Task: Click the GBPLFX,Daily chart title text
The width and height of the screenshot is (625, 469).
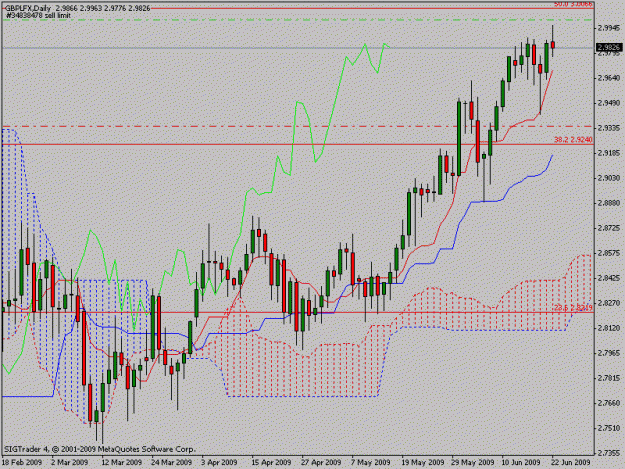Action: click(28, 8)
